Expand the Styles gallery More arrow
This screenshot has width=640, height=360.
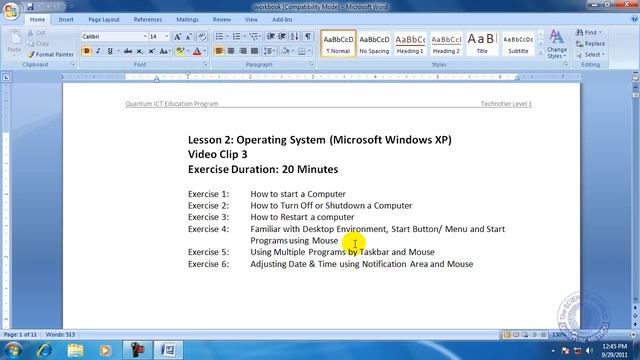(541, 53)
